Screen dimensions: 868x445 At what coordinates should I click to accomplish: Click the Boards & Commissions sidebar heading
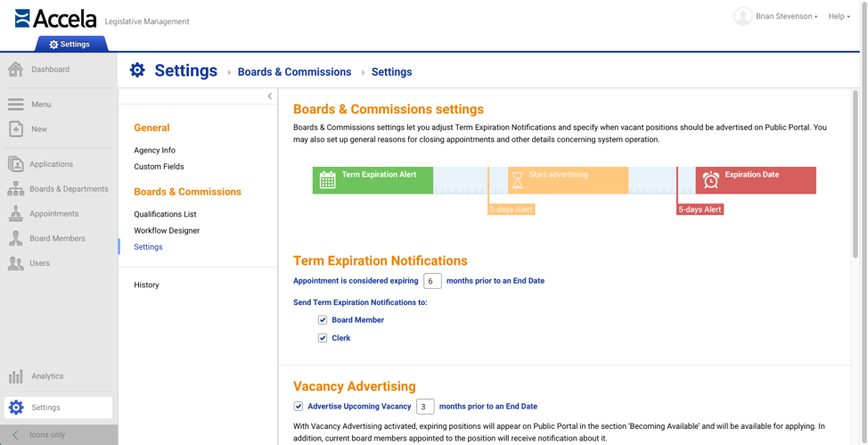click(x=188, y=192)
